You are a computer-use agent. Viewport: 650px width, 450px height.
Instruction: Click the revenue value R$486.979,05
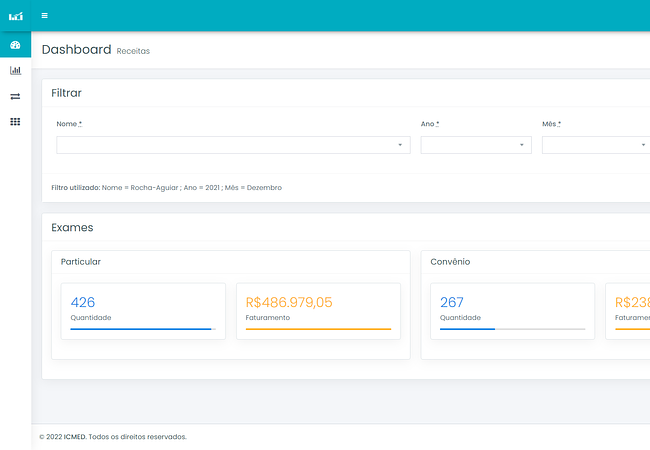point(289,302)
